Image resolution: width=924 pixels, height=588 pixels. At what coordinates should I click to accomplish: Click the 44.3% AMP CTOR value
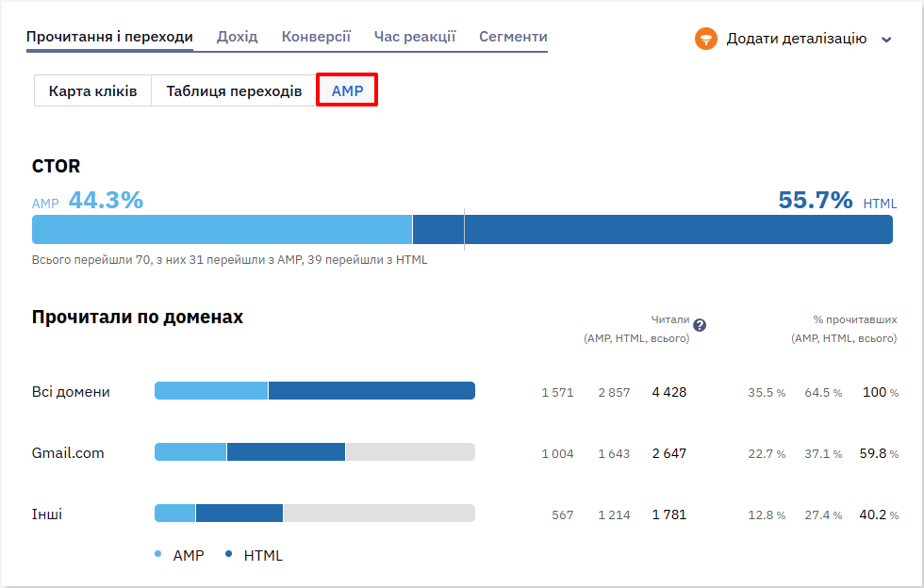[x=106, y=201]
